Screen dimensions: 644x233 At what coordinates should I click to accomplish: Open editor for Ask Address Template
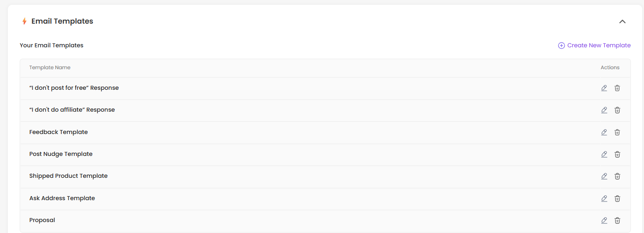604,198
